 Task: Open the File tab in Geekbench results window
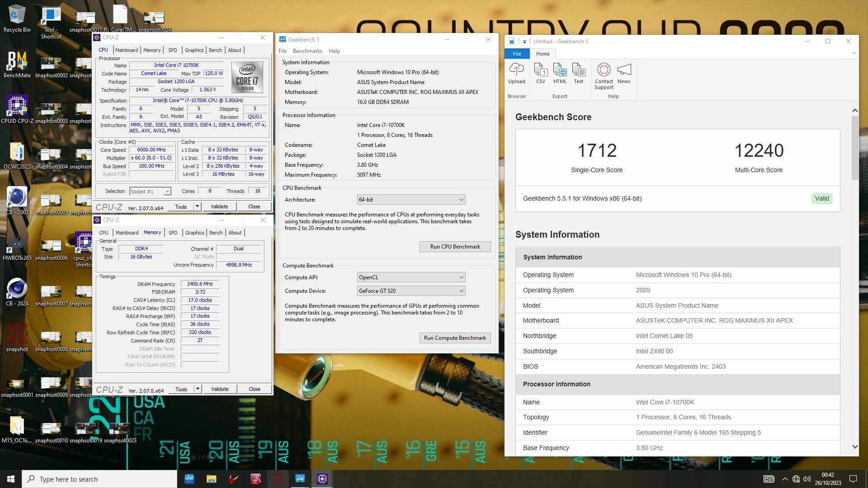[x=517, y=54]
